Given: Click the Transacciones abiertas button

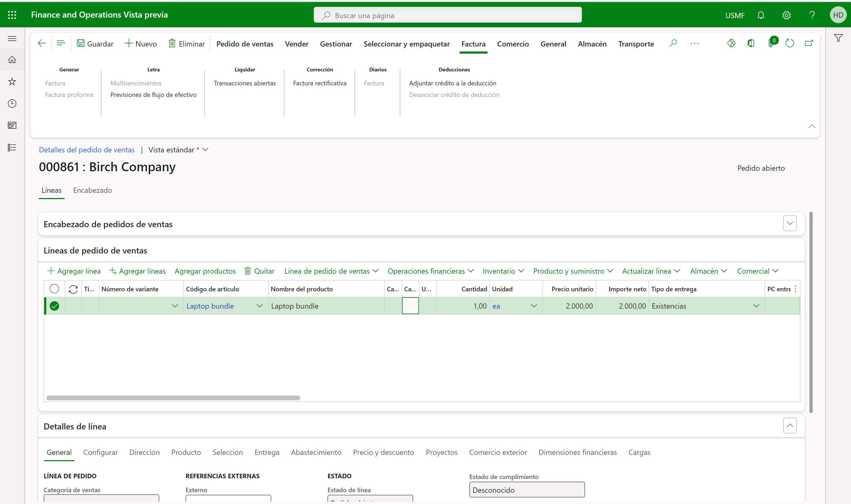Looking at the screenshot, I should (x=245, y=83).
